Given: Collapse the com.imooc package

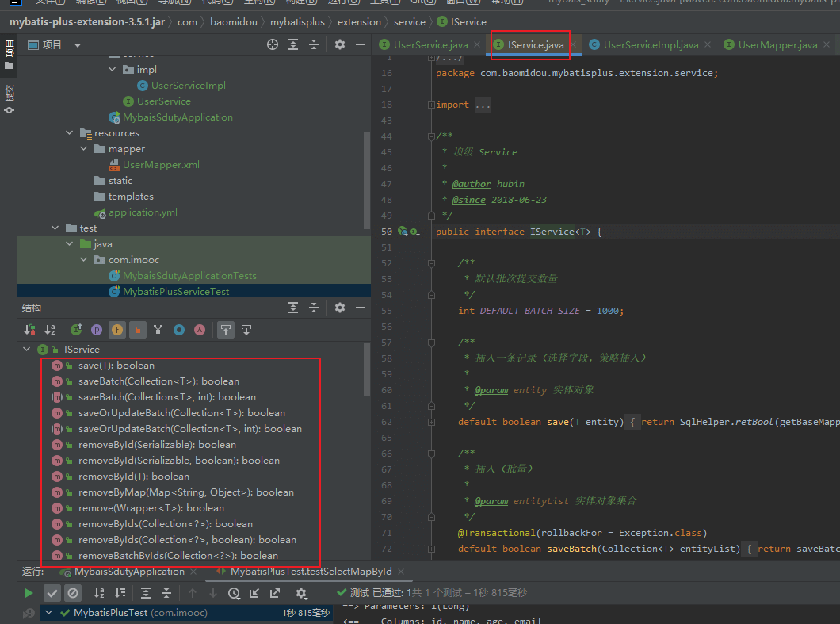Looking at the screenshot, I should click(x=83, y=259).
